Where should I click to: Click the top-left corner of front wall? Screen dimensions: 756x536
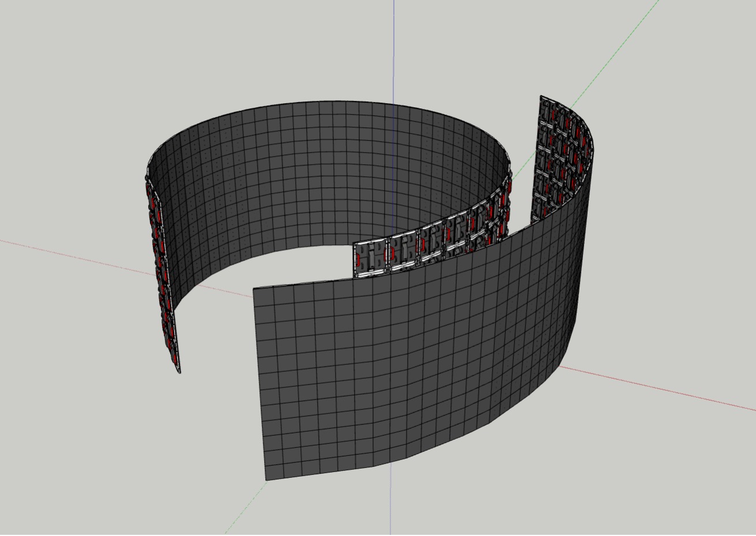pos(254,288)
